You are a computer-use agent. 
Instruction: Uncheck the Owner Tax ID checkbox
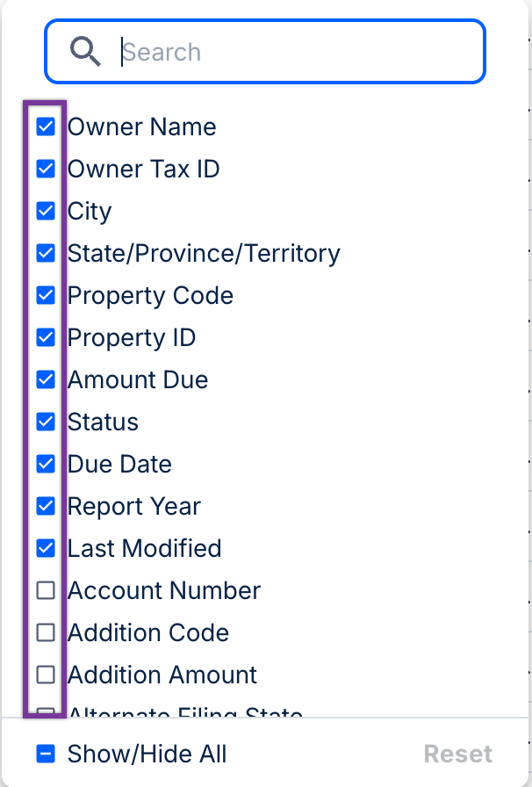pos(46,169)
